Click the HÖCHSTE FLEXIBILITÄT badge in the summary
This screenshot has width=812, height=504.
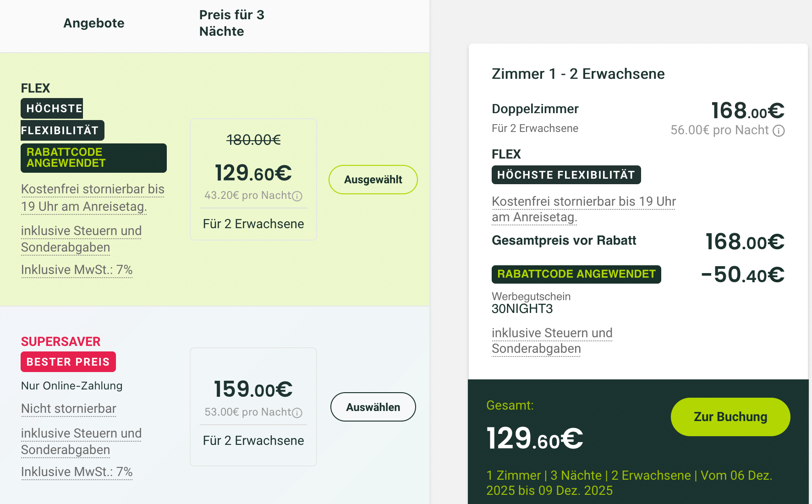[x=566, y=175]
